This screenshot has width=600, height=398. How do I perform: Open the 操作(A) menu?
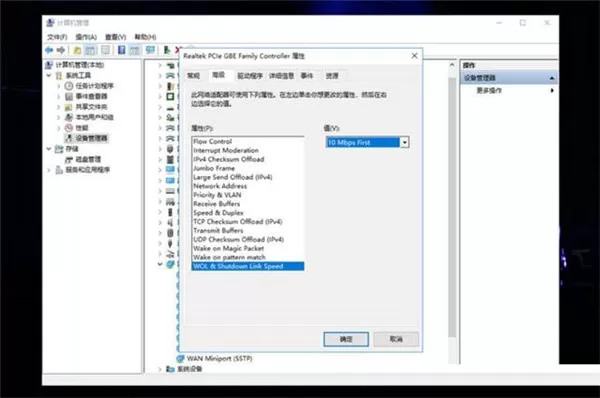tap(86, 37)
